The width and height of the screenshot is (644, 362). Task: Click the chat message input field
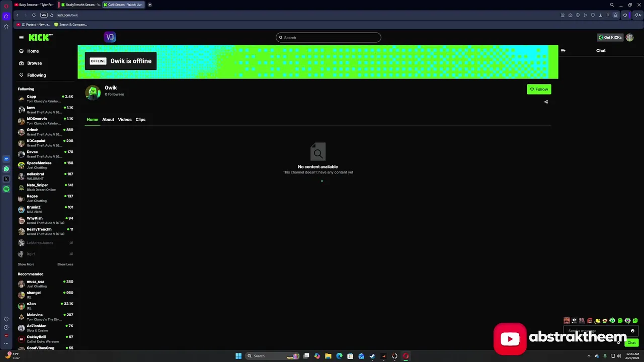tap(601, 331)
